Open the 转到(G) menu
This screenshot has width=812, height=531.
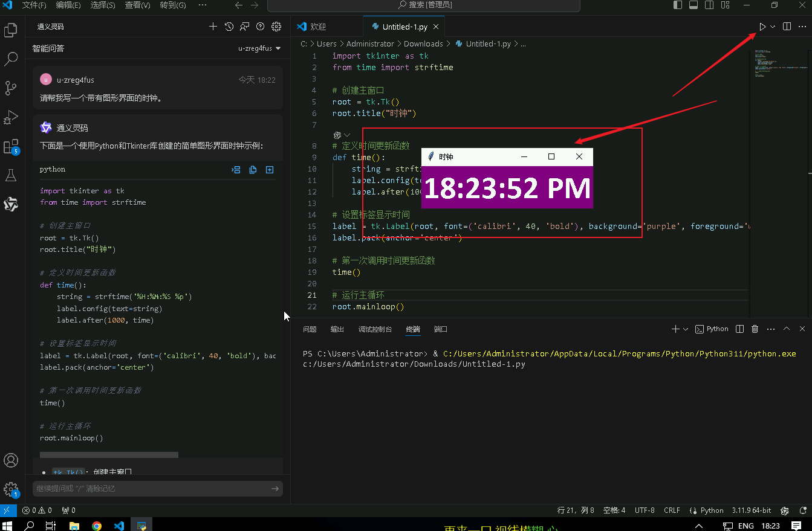point(173,5)
